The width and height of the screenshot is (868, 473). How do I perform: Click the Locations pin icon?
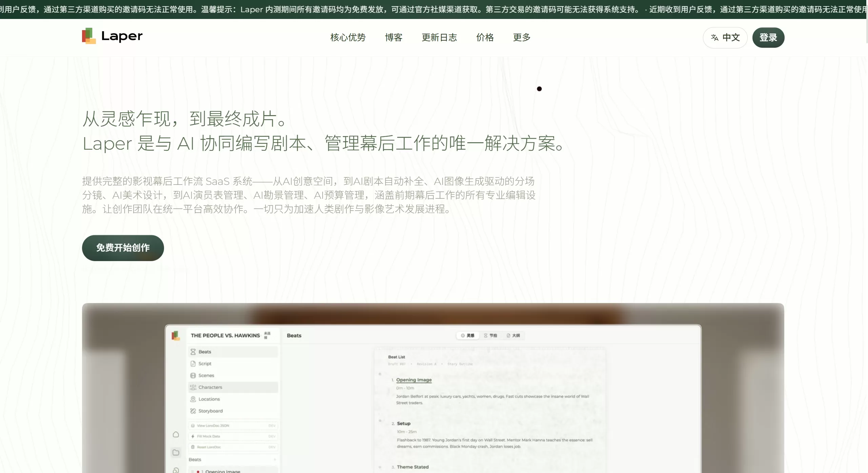point(193,399)
